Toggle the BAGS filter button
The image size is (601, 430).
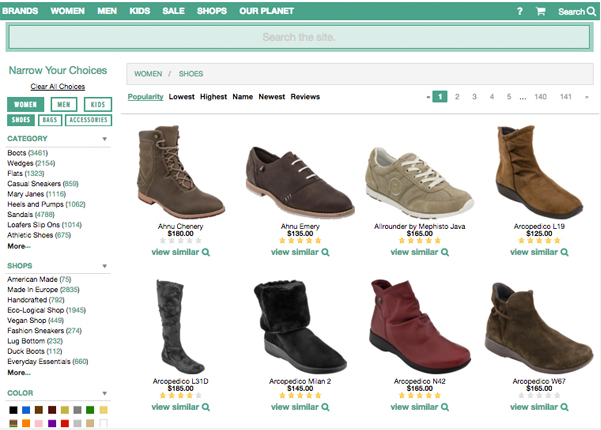[x=50, y=120]
